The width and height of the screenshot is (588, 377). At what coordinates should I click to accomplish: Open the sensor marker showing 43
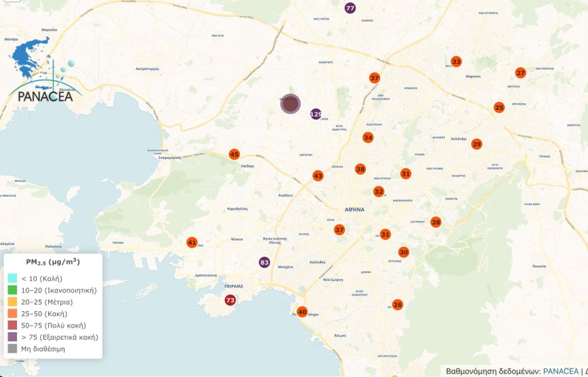318,176
